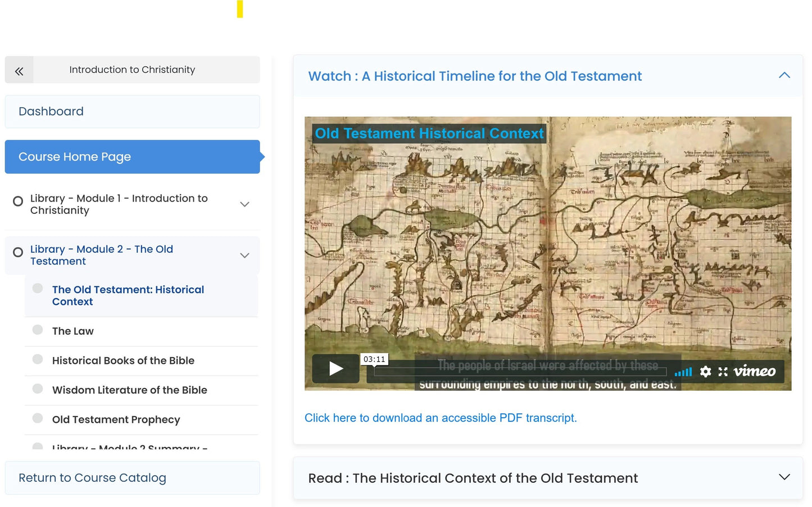The height and width of the screenshot is (507, 812).
Task: Go to the Course Home Page
Action: 74,157
